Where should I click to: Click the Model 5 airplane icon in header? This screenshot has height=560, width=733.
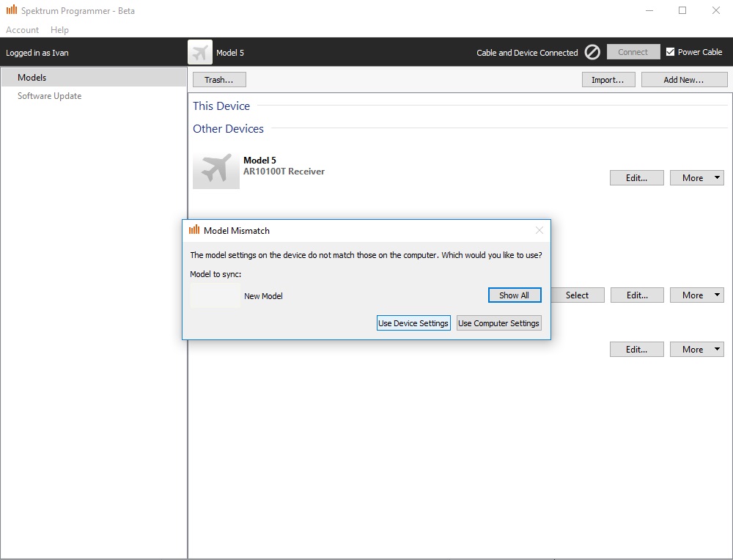point(200,52)
